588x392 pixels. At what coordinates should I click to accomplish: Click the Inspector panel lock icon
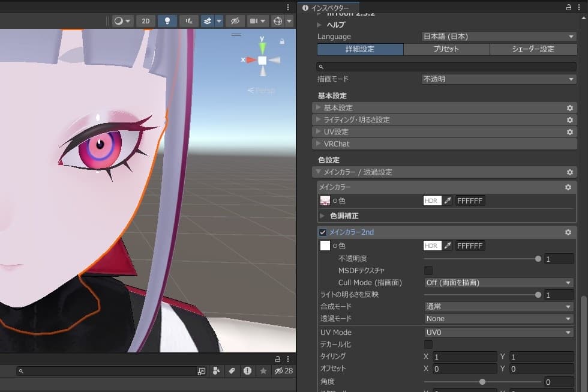[569, 7]
